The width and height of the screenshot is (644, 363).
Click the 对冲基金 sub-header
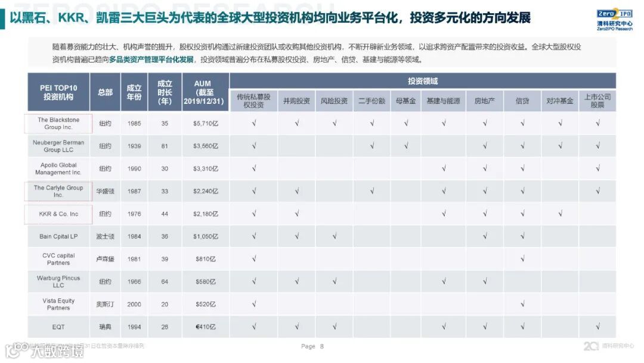click(560, 101)
